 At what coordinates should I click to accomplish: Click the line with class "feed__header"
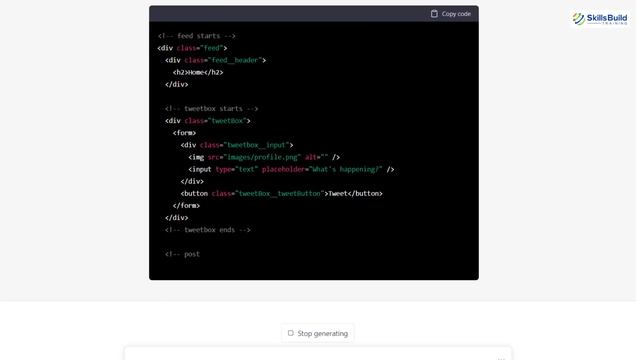[x=216, y=60]
